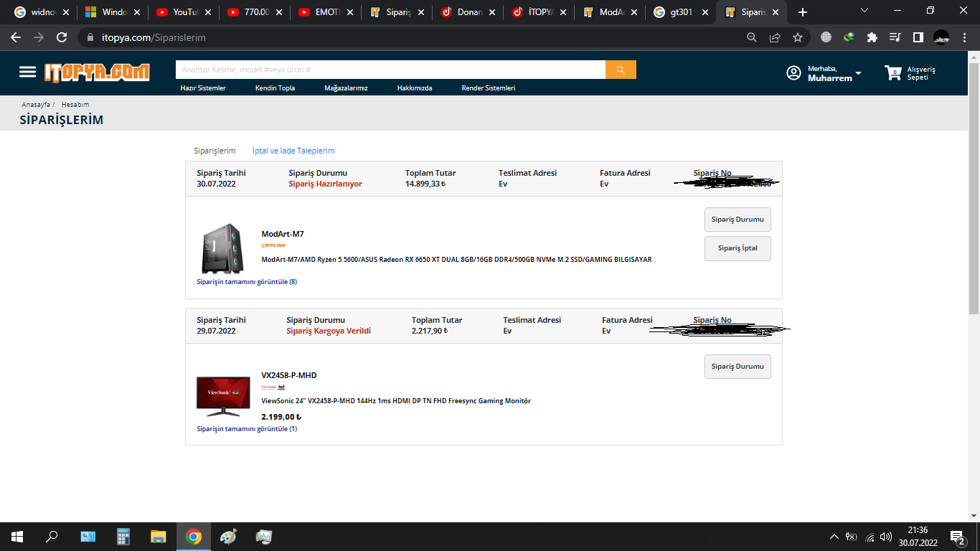Switch to İptal ve İade Taleplerim tab
Screen dimensions: 980x551
click(x=293, y=151)
